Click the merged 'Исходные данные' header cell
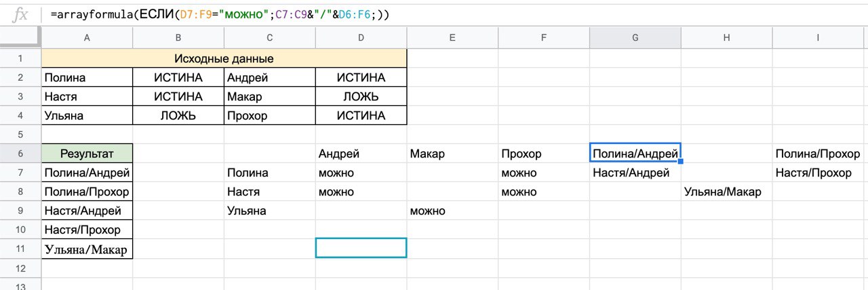This screenshot has width=868, height=290. [224, 59]
